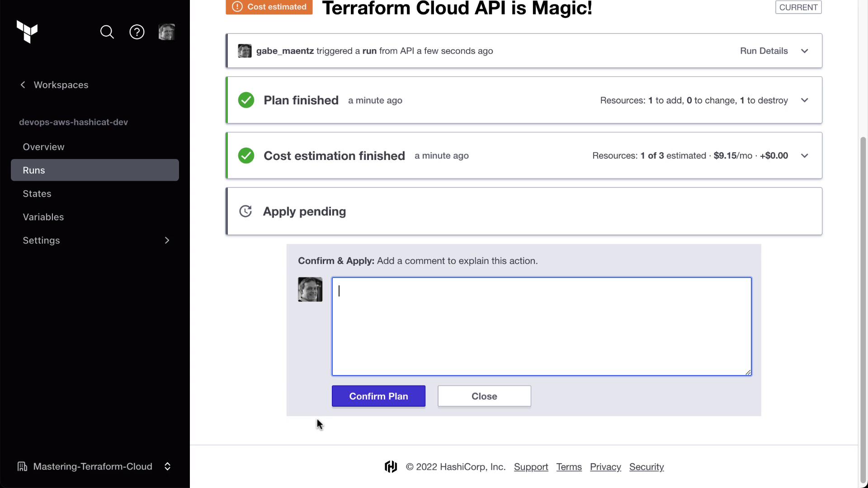Expand Run Details chevron
Screen dimensions: 868x488
tap(805, 51)
